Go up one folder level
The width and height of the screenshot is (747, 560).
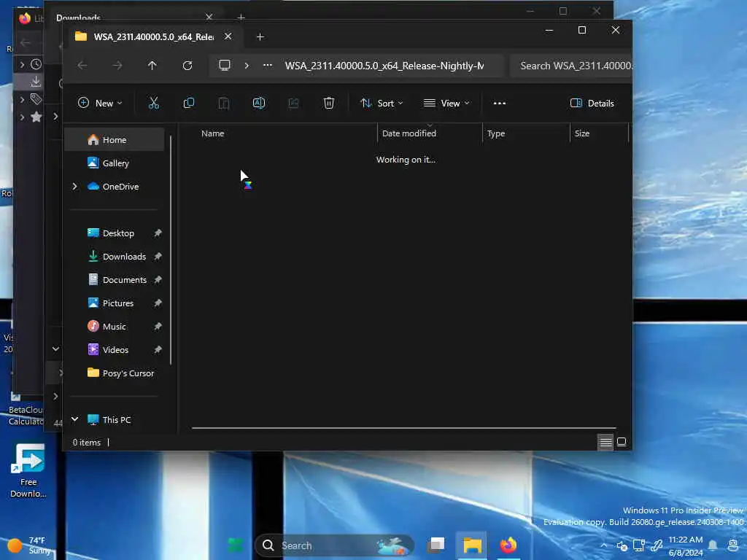[152, 65]
